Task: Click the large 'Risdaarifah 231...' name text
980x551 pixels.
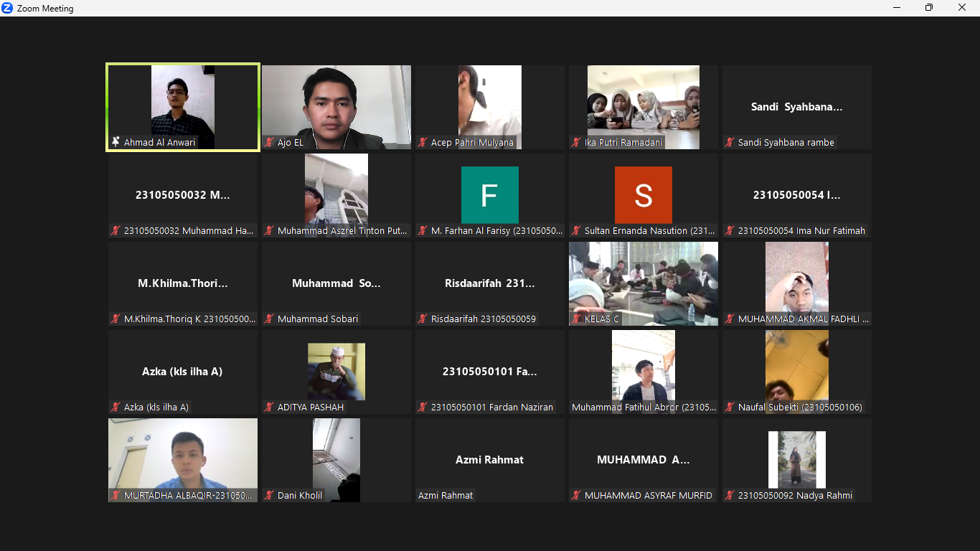Action: tap(490, 283)
